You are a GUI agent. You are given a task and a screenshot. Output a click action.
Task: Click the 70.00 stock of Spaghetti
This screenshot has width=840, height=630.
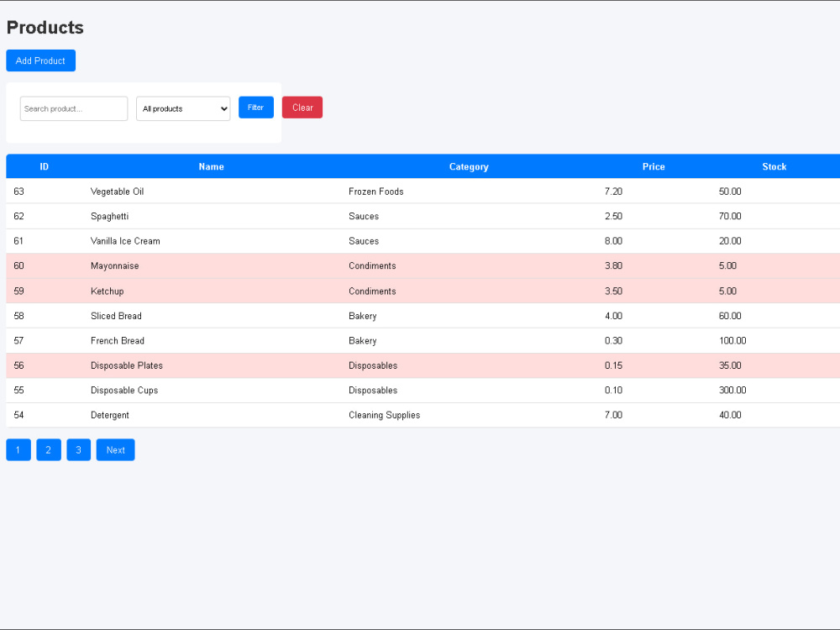[730, 216]
